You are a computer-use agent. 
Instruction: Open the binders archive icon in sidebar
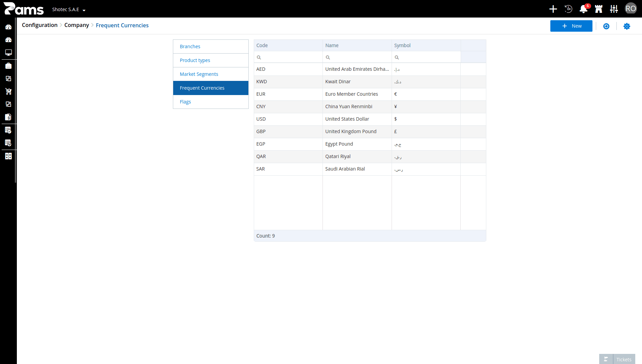[x=8, y=156]
